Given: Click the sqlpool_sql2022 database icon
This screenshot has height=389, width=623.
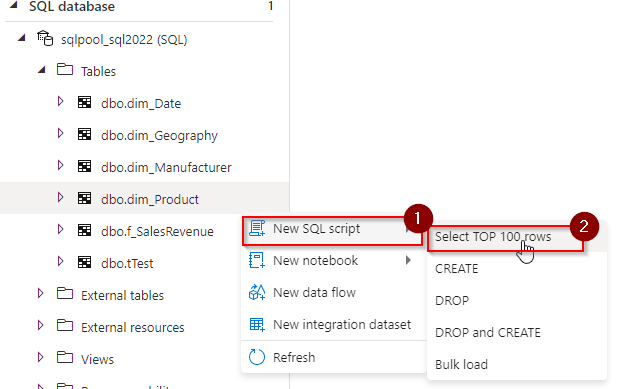Looking at the screenshot, I should point(45,39).
